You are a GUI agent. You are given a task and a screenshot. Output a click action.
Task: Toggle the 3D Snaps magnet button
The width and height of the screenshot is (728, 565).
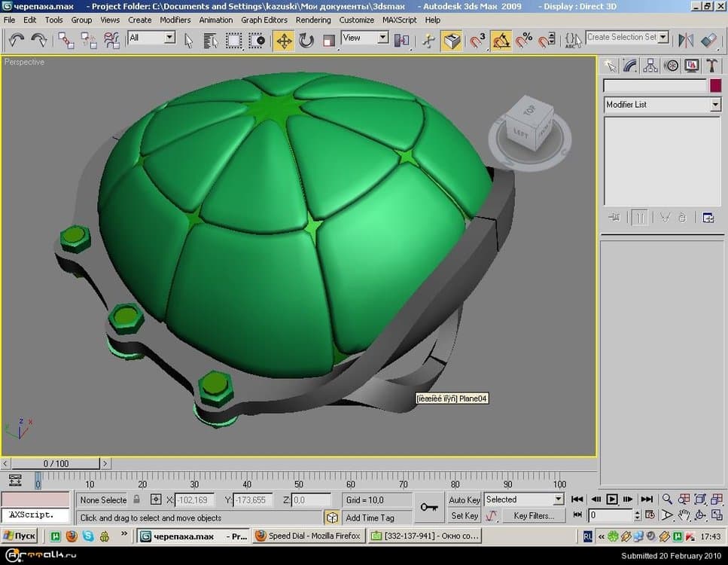pos(478,41)
